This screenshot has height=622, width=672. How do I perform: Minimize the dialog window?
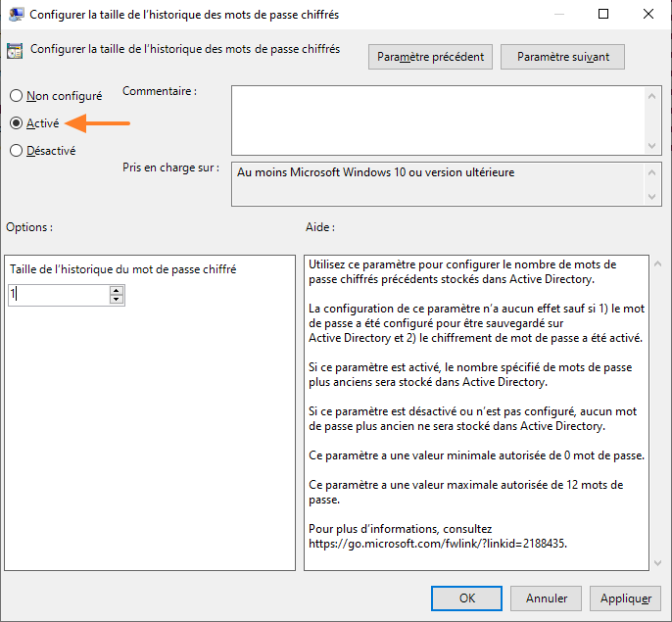[x=558, y=14]
